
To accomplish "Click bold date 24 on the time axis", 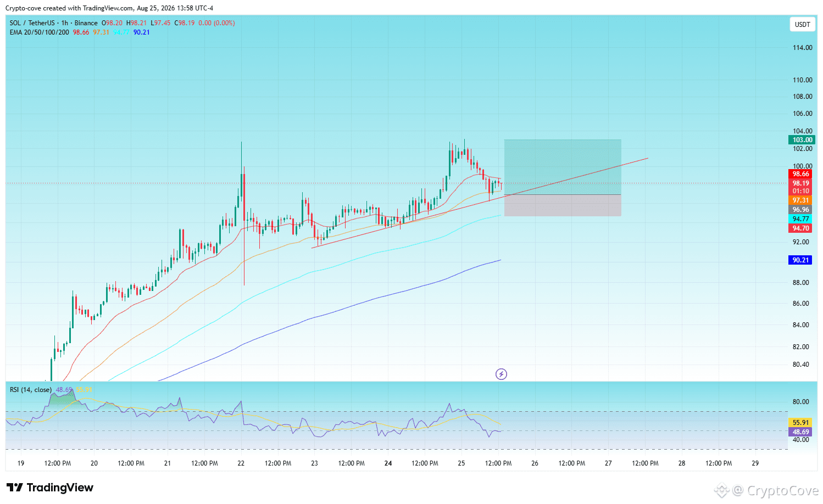I will tap(388, 463).
